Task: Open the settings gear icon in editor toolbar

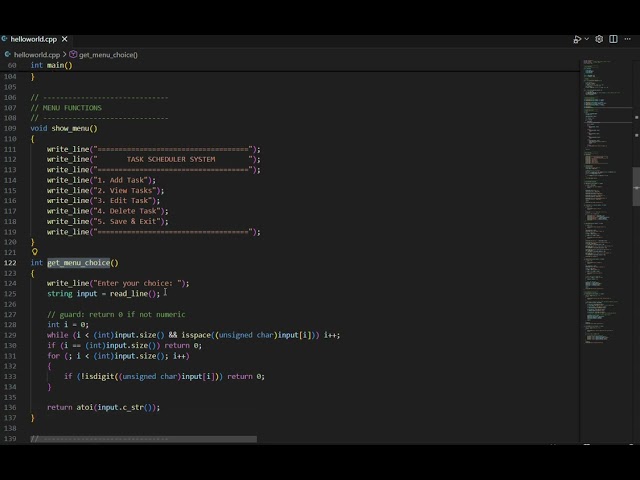Action: click(599, 39)
